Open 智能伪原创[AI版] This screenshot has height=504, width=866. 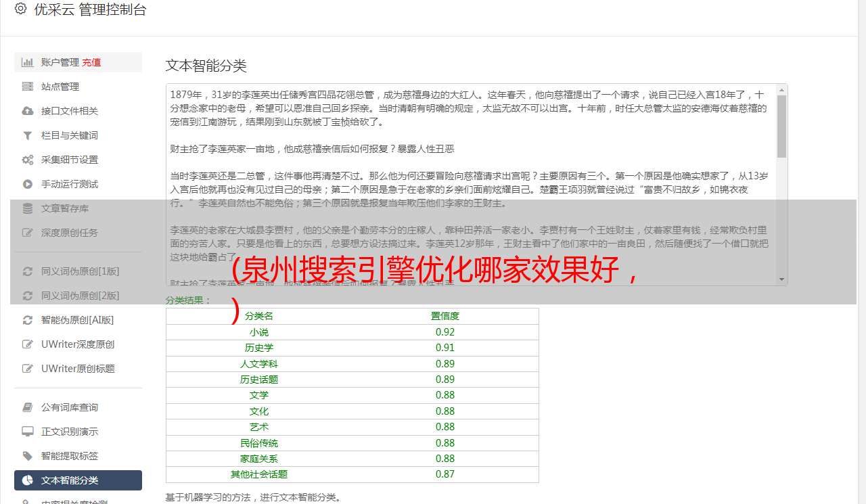(78, 320)
